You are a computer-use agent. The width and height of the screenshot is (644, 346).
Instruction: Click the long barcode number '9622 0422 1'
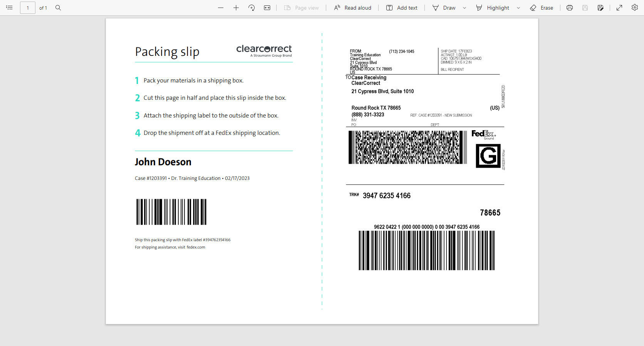(x=427, y=227)
